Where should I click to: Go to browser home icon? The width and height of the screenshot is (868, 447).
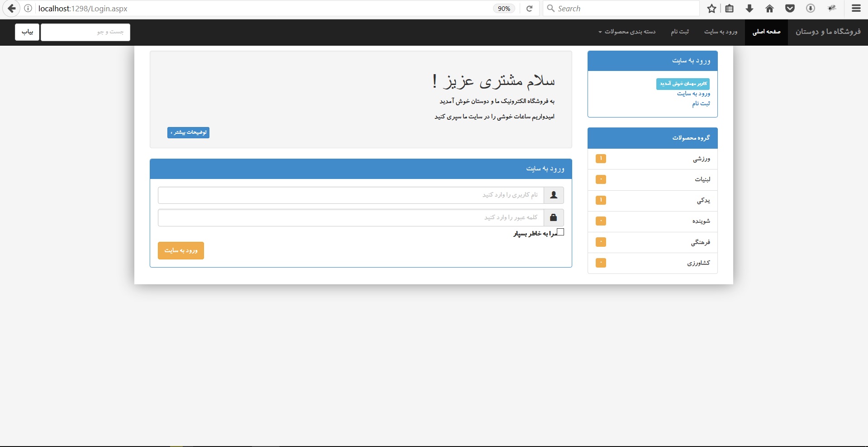769,9
